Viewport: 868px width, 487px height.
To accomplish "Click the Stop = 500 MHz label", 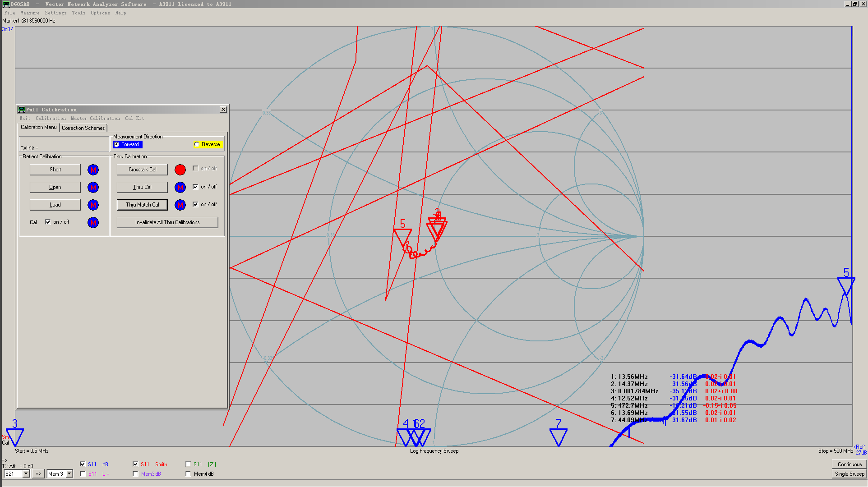I will click(x=836, y=451).
